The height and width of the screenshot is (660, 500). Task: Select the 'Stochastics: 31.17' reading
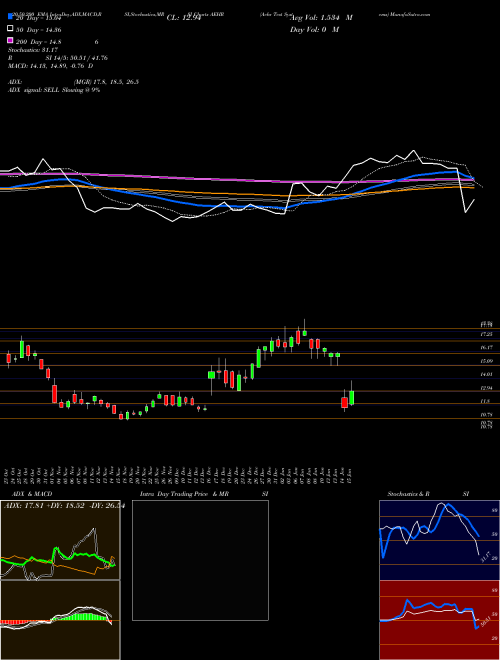33,50
